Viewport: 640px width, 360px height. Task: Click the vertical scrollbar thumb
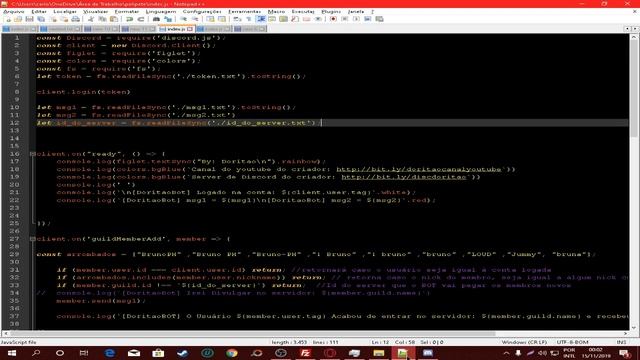[x=633, y=88]
